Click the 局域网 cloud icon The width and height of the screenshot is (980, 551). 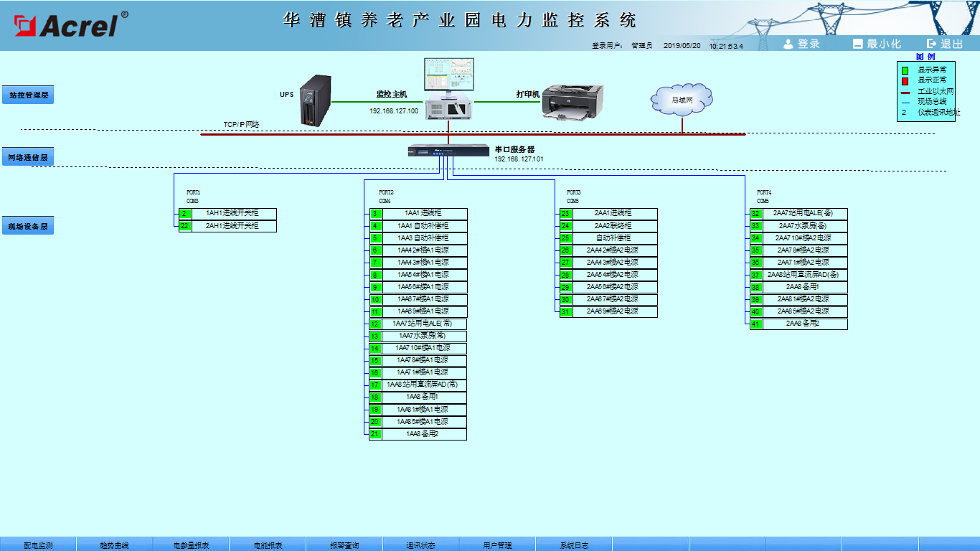click(x=682, y=101)
